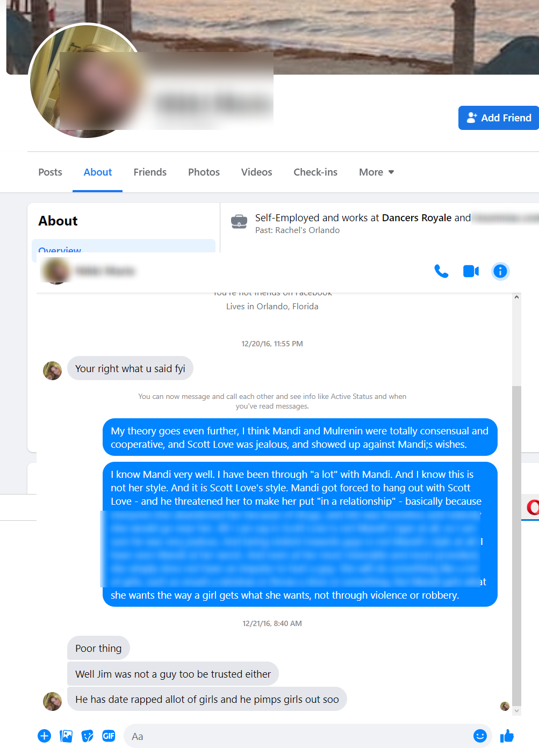Open conversation info with the i icon
This screenshot has height=756, width=539.
click(x=500, y=271)
